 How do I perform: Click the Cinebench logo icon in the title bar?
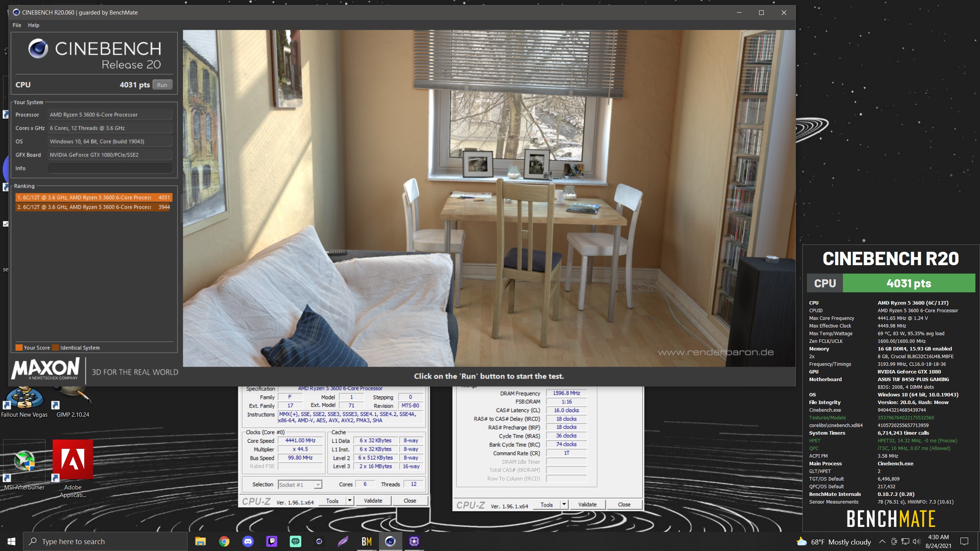16,12
